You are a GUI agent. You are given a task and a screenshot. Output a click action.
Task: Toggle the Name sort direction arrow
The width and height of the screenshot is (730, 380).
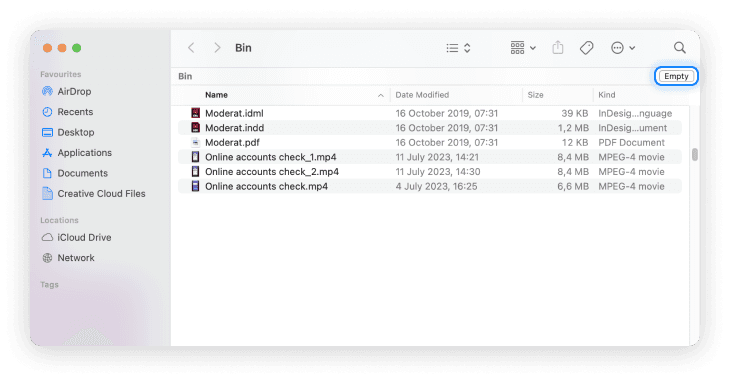coord(380,95)
